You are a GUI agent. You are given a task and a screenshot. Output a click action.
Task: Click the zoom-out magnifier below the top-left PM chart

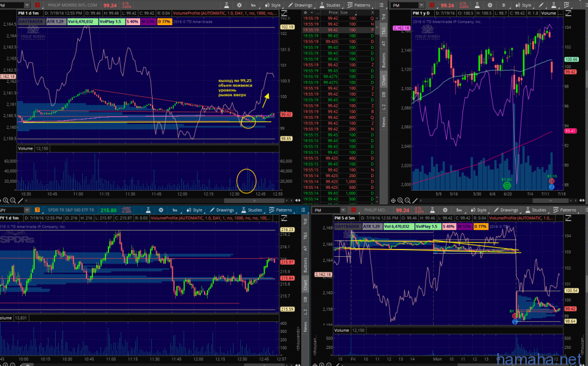[x=13, y=201]
